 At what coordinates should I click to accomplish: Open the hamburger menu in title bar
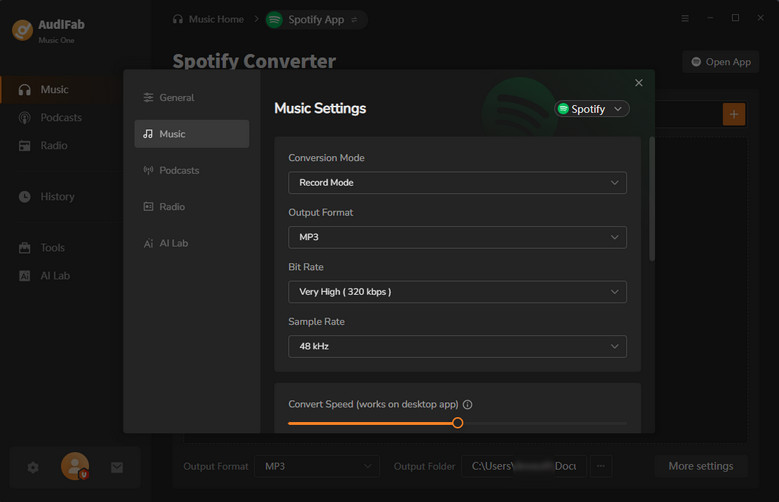coord(685,18)
